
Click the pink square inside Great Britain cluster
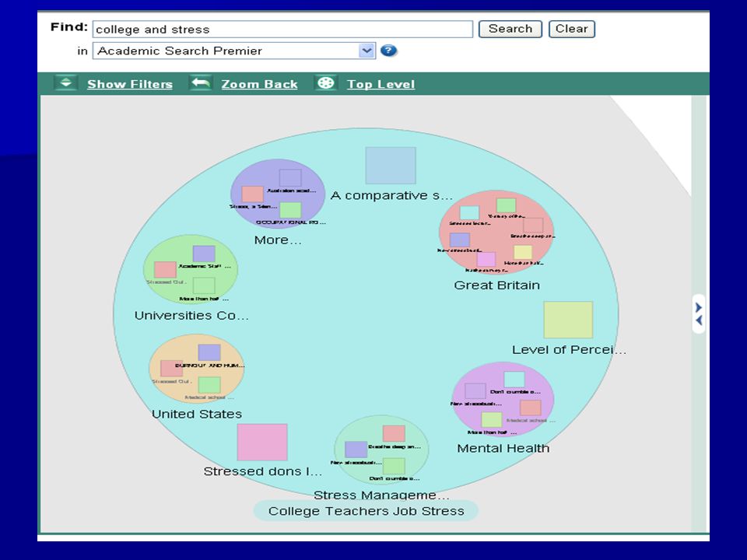coord(486,260)
